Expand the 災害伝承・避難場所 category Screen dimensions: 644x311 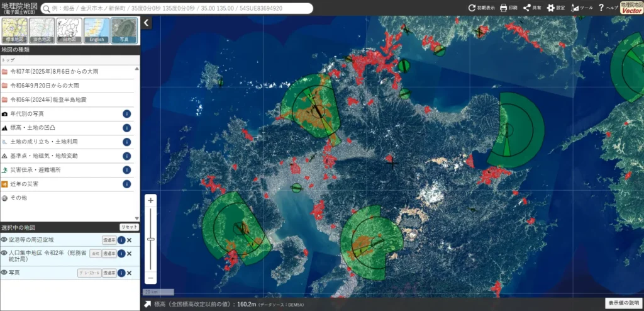click(40, 169)
